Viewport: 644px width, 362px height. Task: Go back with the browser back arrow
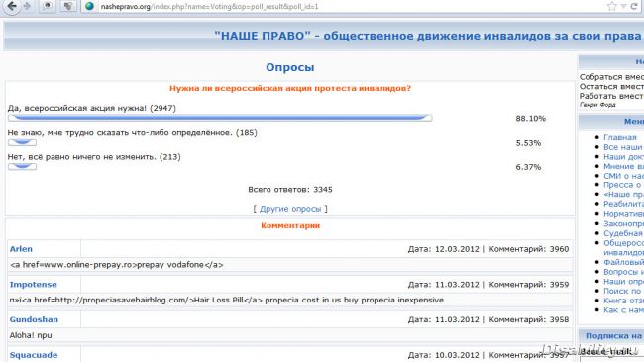click(x=12, y=6)
